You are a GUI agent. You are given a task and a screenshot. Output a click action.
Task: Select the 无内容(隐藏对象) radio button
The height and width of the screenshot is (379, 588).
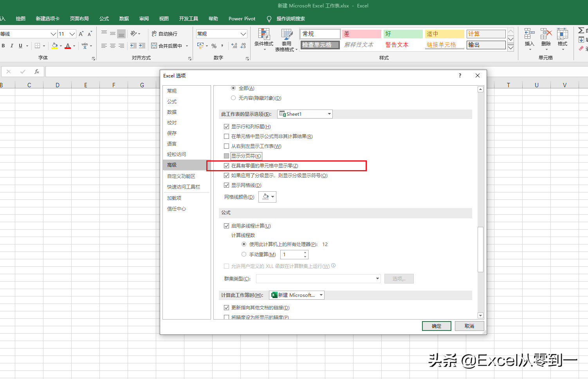click(x=233, y=98)
